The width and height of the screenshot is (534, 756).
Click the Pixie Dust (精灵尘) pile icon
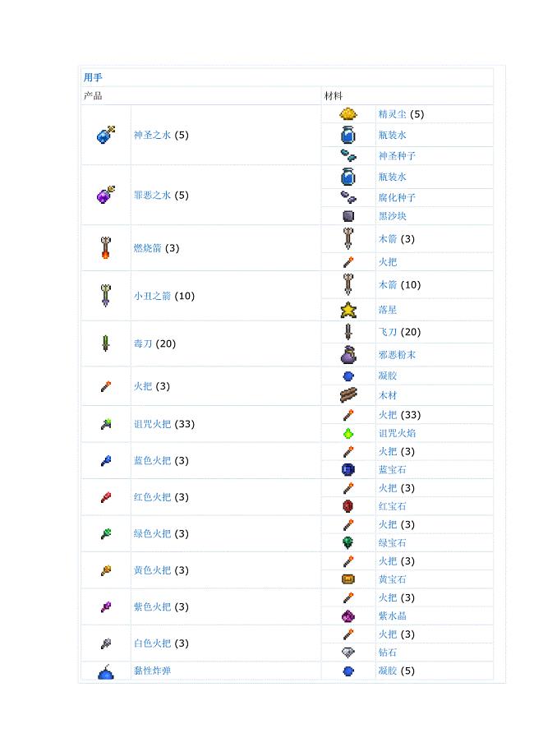tap(348, 113)
